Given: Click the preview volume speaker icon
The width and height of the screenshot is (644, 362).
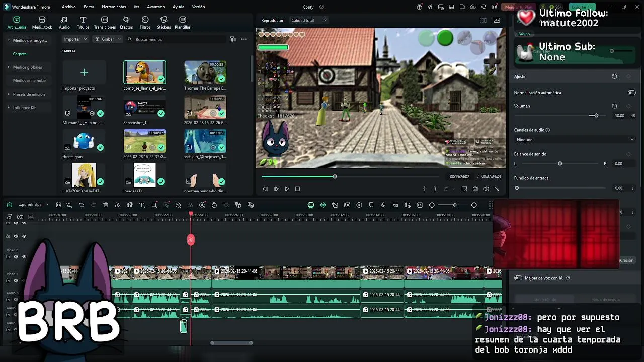Looking at the screenshot, I should coord(486,189).
